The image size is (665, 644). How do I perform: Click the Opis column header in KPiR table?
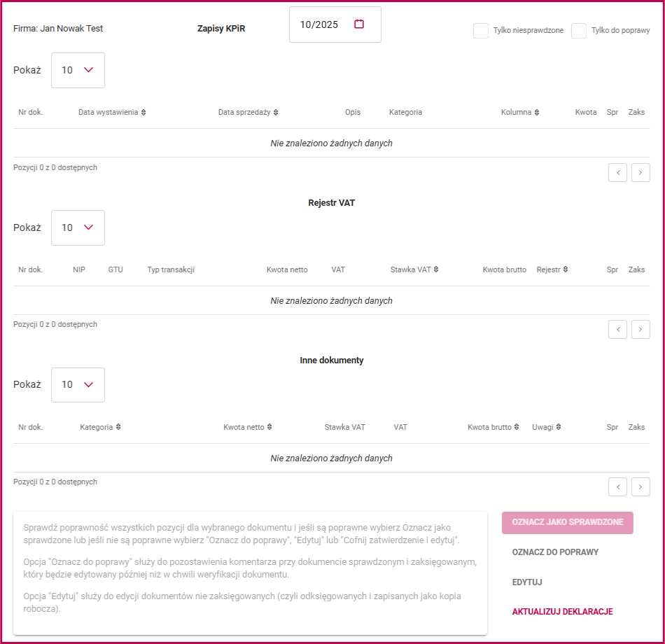(x=352, y=113)
